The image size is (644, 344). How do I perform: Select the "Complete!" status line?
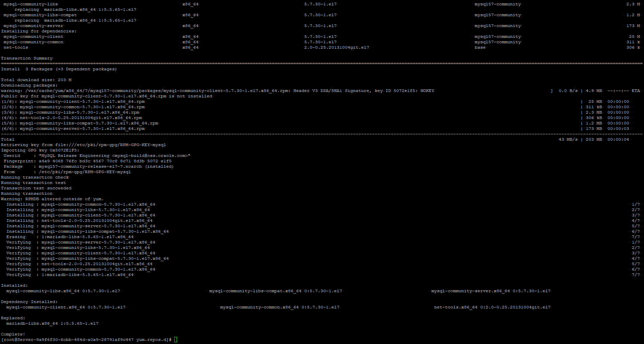(x=13, y=334)
